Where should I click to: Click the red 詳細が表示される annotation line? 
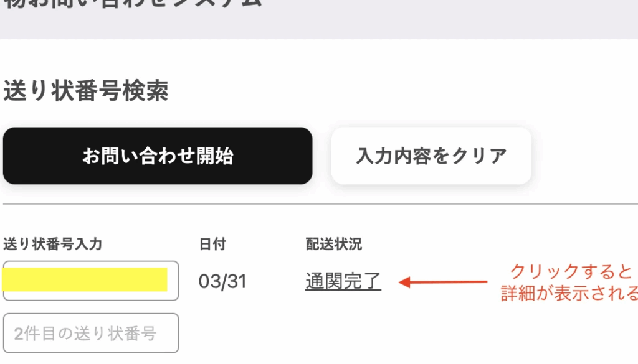tap(569, 293)
